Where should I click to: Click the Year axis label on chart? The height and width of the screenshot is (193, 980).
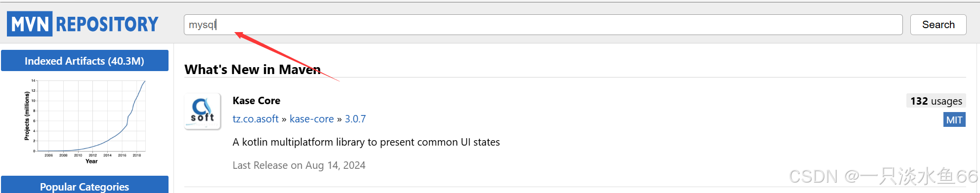click(x=91, y=161)
